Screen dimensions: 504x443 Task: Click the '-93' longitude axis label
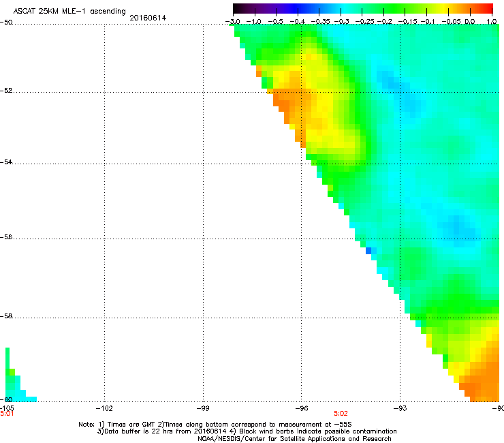pos(400,408)
